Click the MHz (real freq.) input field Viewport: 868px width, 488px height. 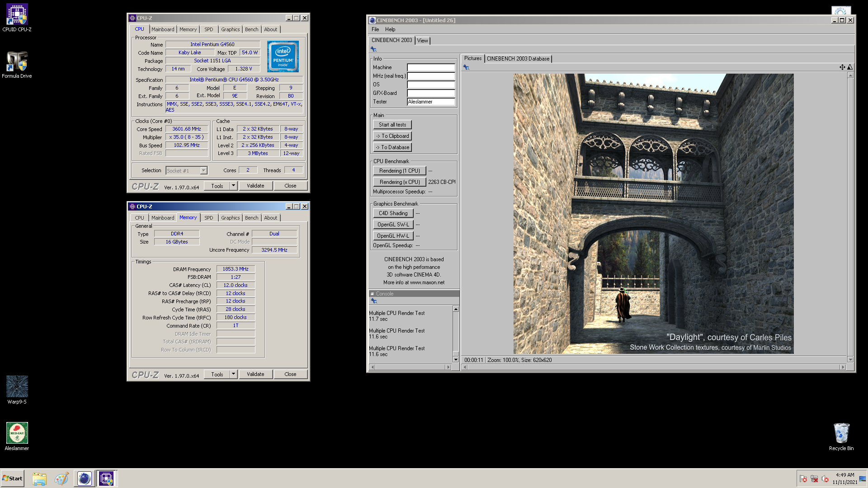click(431, 76)
